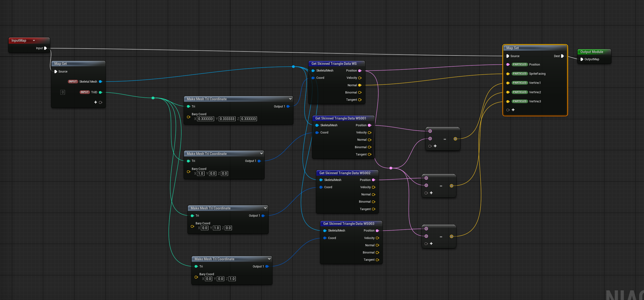Click the VertVec1 pin on Map Set
This screenshot has width=644, height=300.
point(508,83)
